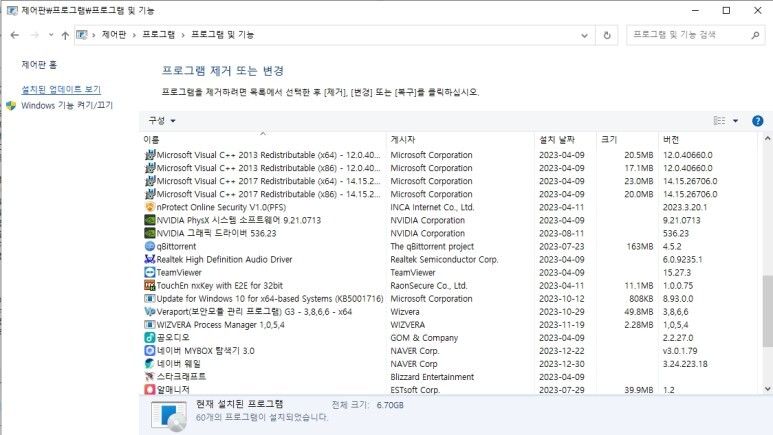
Task: Click 'Realtek Semiconductor Corp.' publisher cell
Action: click(x=444, y=259)
